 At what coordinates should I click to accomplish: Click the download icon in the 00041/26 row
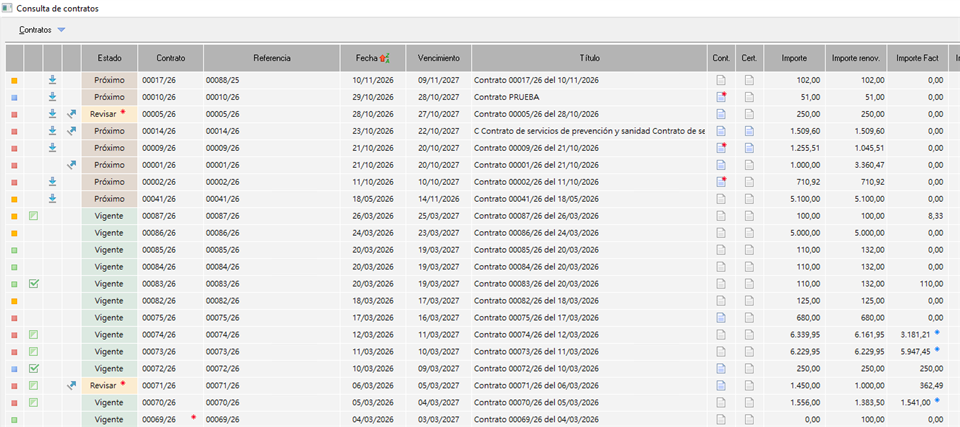[x=53, y=199]
